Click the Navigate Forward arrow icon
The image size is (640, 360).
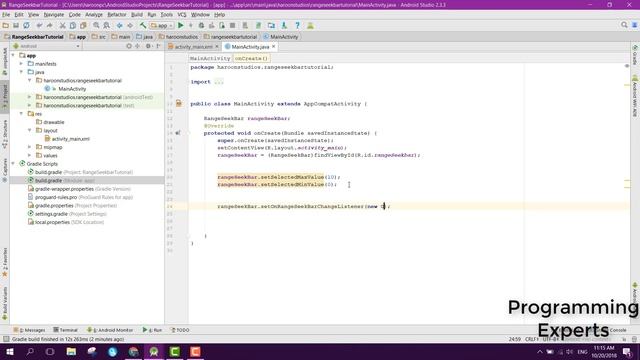pos(130,25)
